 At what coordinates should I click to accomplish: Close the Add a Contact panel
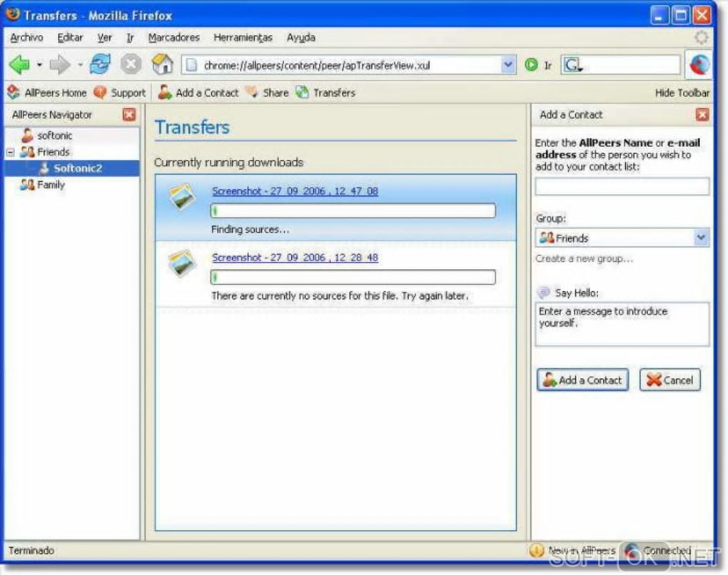(x=702, y=115)
